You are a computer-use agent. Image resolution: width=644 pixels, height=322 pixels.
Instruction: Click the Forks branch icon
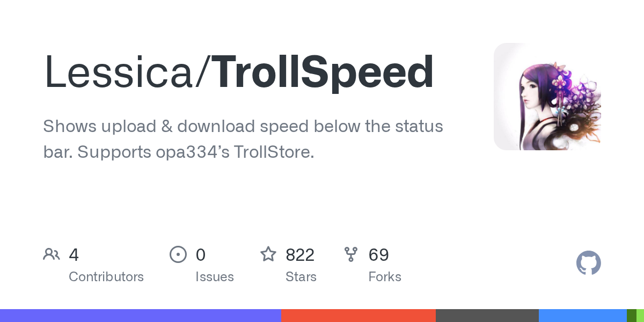[x=351, y=254]
